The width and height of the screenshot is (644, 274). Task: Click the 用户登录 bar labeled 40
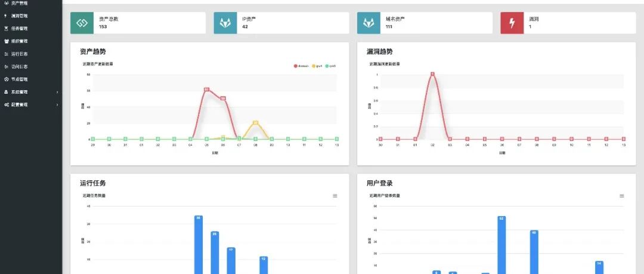[x=534, y=252]
